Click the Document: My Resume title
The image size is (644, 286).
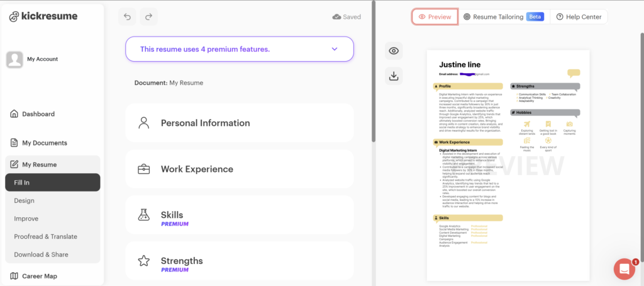coord(169,83)
